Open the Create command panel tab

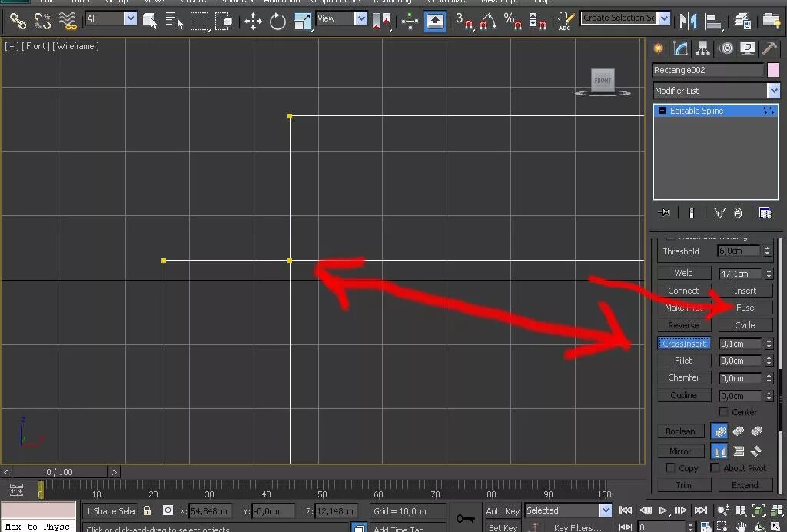point(658,48)
